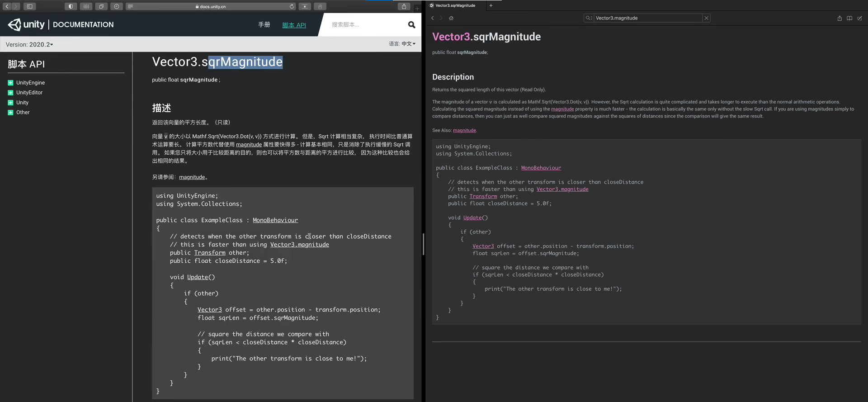Viewport: 868px width, 402px height.
Task: Open the Safari history clock button
Action: (117, 6)
